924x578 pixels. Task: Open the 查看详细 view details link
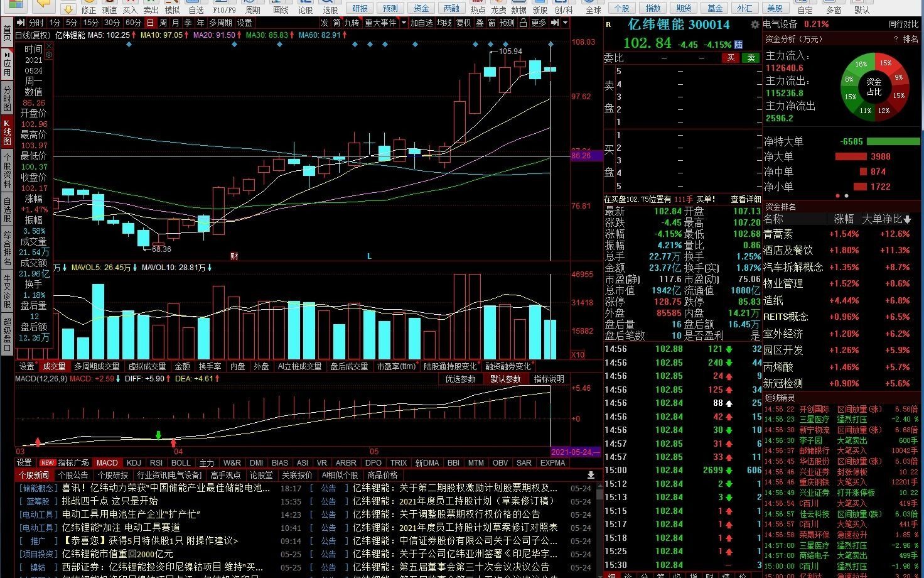coord(746,199)
